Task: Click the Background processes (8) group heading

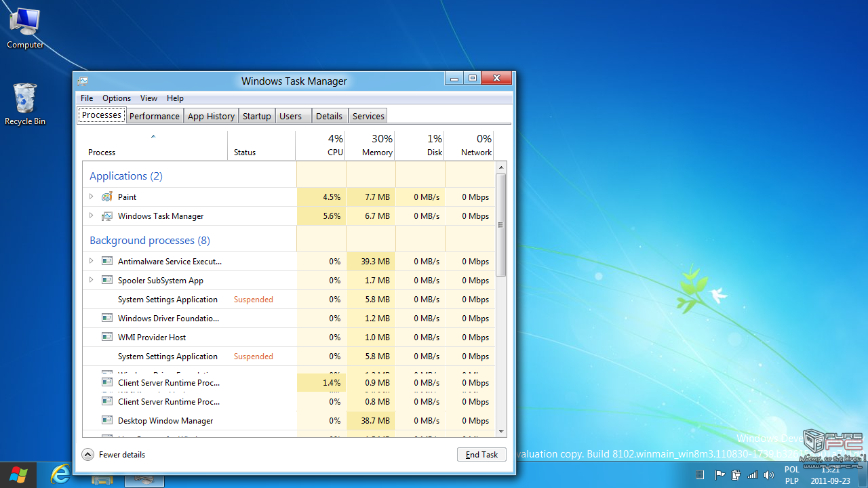Action: point(150,241)
